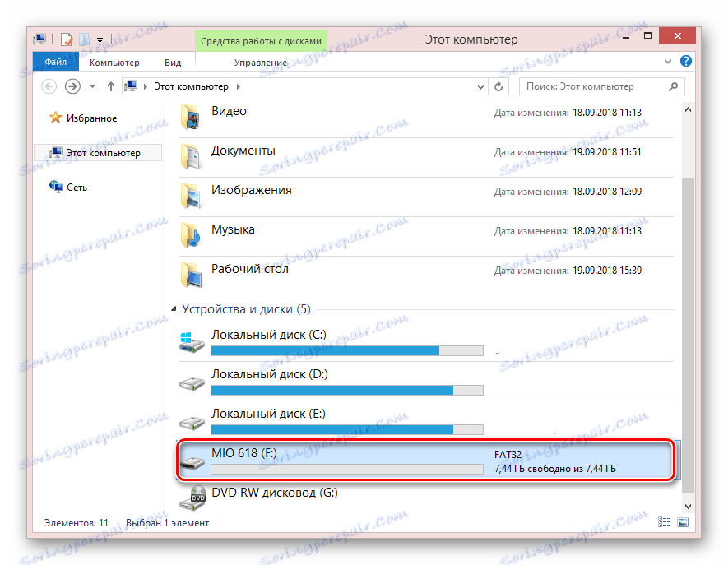Viewport: 728px width, 565px height.
Task: Select the Рабочий стол folder icon
Action: pyautogui.click(x=192, y=275)
